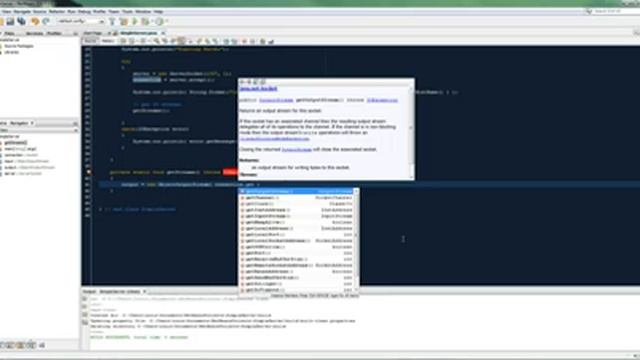This screenshot has height=360, width=640.
Task: Select main method in Navigator
Action: 20,149
